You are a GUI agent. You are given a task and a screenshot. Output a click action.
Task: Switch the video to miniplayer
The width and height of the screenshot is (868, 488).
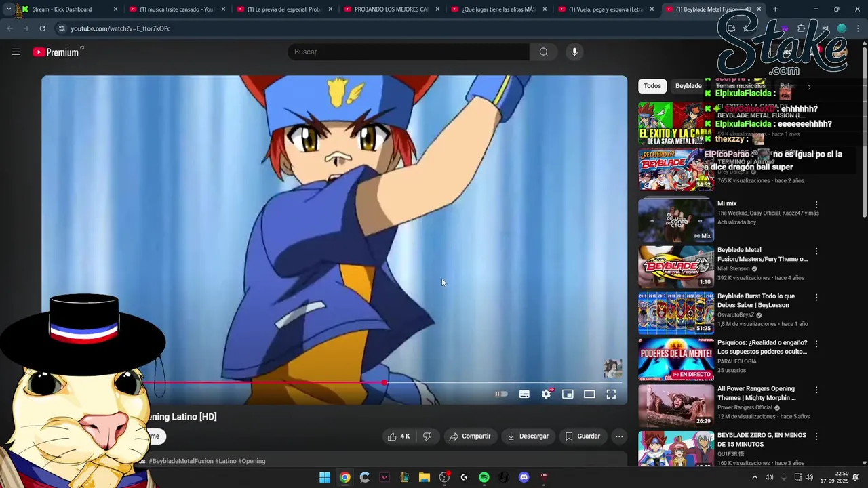[x=568, y=394]
